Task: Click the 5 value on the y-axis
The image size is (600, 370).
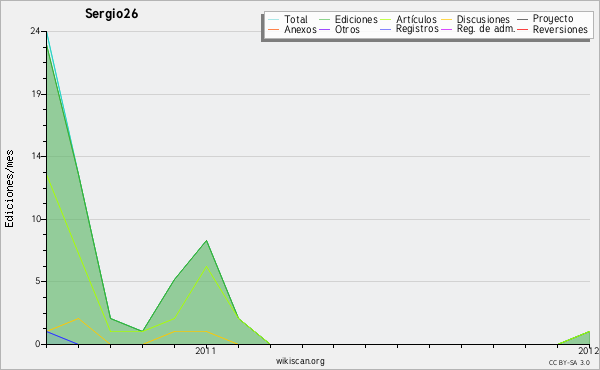Action: [38, 281]
